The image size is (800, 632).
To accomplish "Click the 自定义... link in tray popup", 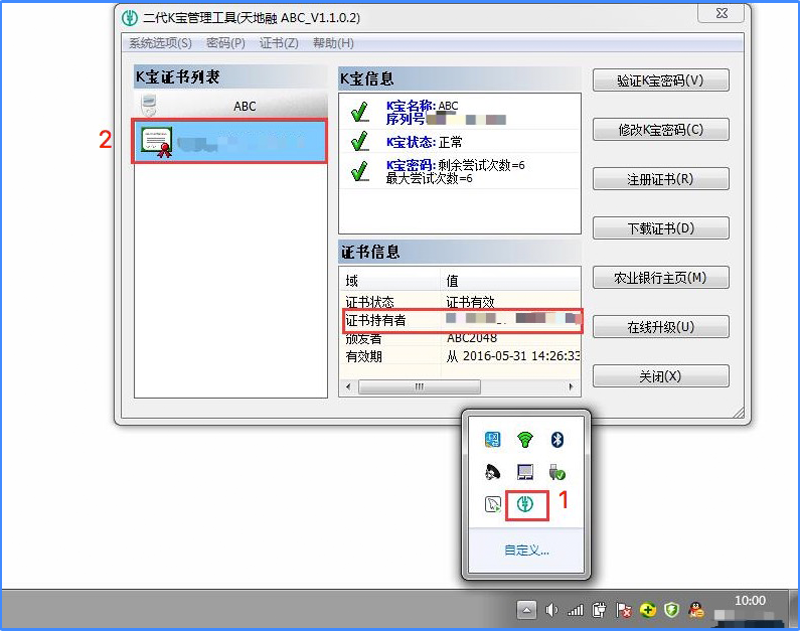I will [526, 550].
